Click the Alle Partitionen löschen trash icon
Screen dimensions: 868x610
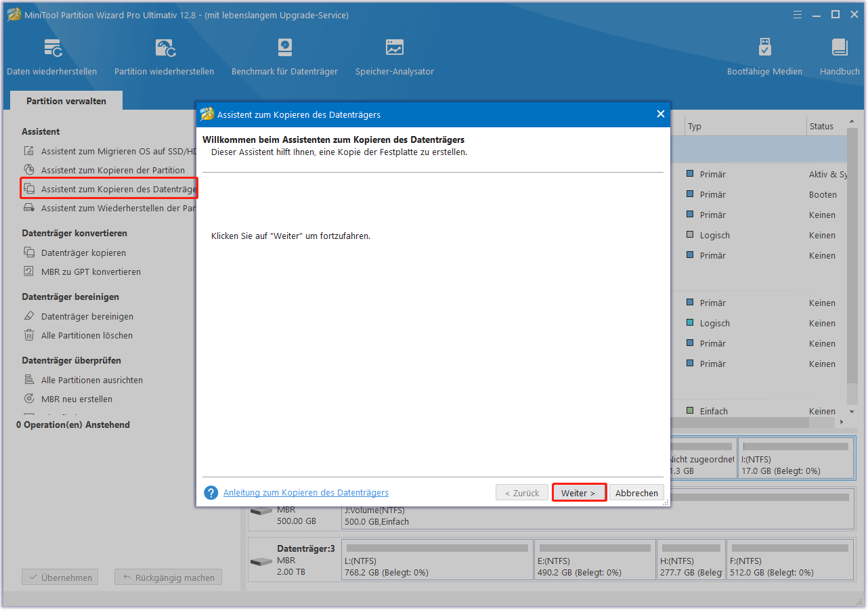29,335
